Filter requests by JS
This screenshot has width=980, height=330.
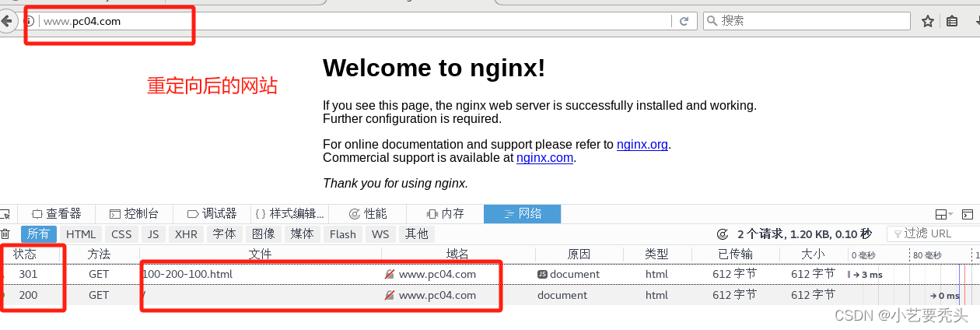(153, 233)
